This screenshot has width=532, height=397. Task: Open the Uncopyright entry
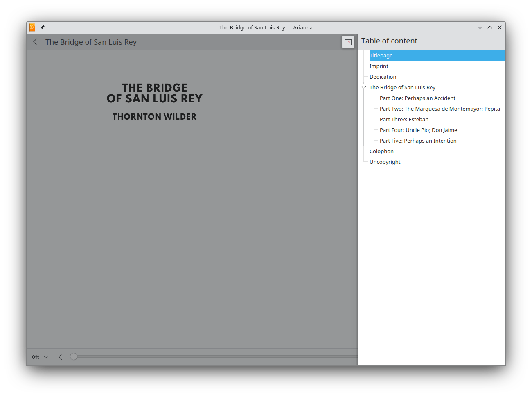coord(385,162)
